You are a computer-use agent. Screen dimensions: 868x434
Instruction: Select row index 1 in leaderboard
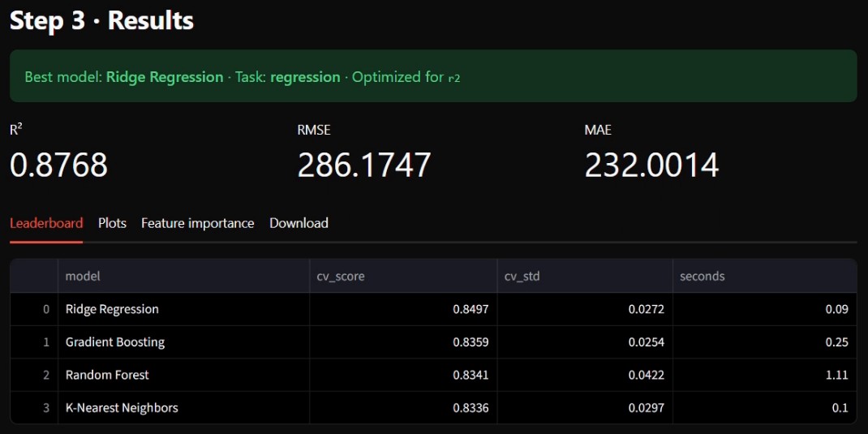click(34, 342)
